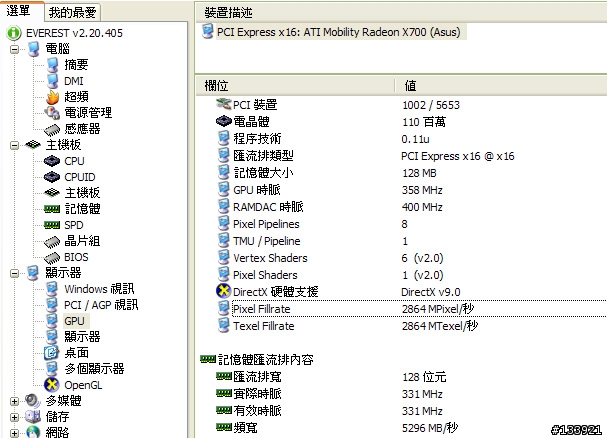Screen dimensions: 607x438
Task: Select the 顯示器 child item under GPU
Action: point(82,337)
